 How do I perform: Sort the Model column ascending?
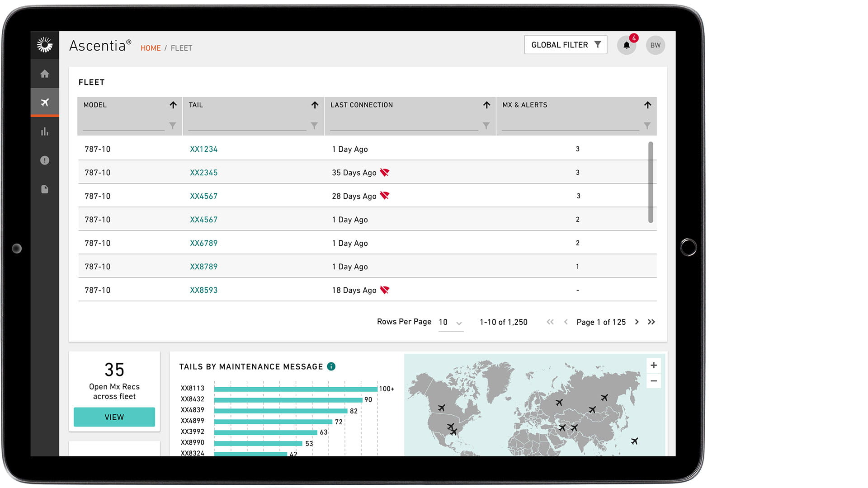point(173,105)
